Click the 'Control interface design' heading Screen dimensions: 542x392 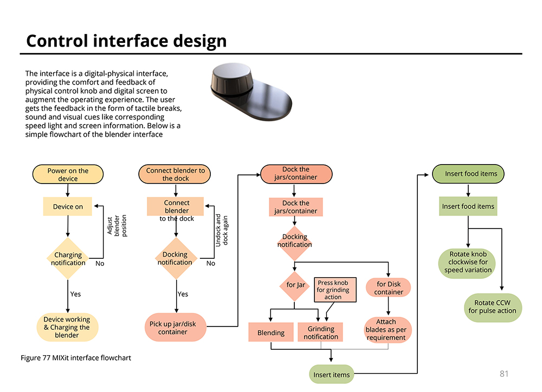[x=126, y=41]
